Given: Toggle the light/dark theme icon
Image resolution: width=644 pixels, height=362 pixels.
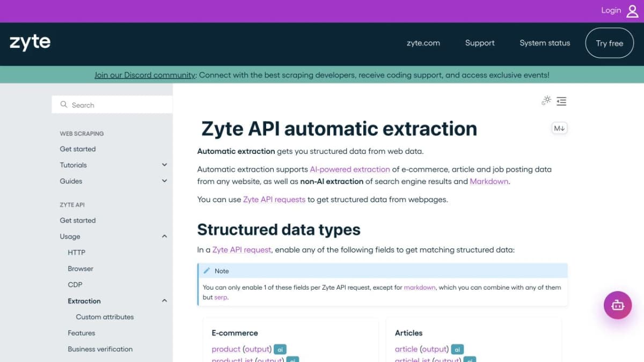Looking at the screenshot, I should (x=546, y=100).
